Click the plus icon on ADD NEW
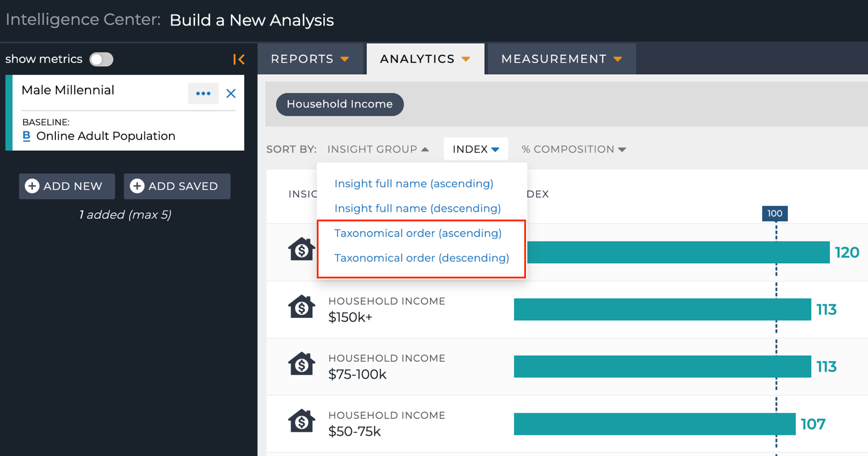The height and width of the screenshot is (456, 868). (32, 186)
